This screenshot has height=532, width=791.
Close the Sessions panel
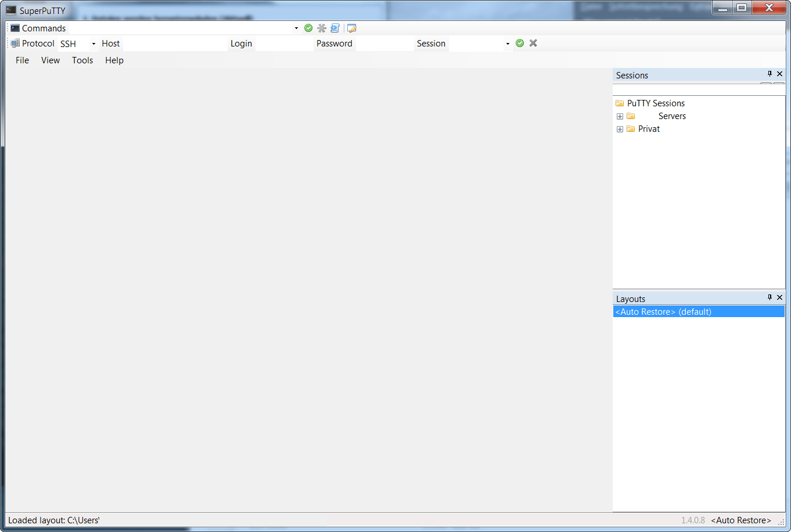click(780, 74)
